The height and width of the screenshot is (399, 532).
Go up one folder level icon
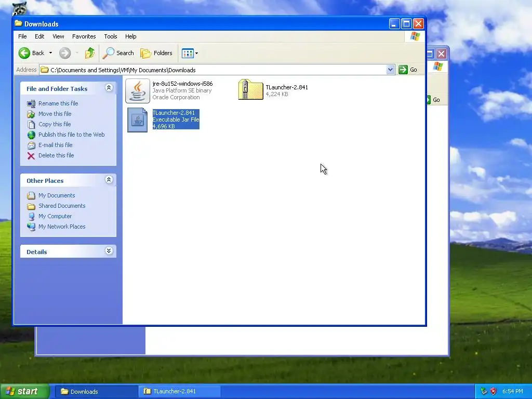[90, 53]
